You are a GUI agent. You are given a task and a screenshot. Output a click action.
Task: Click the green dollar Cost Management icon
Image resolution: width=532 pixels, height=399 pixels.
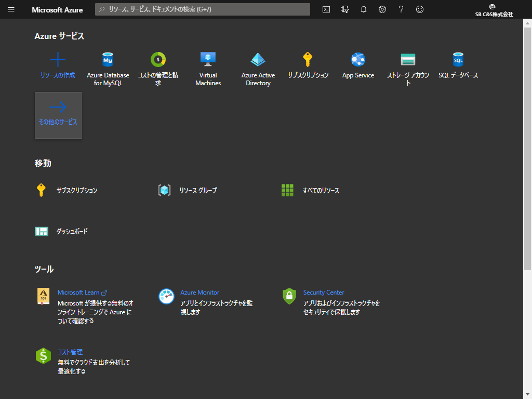tap(43, 355)
